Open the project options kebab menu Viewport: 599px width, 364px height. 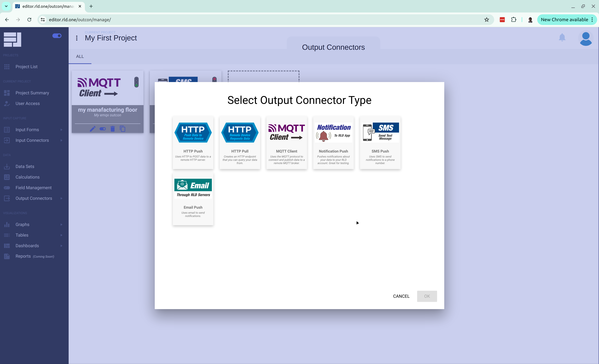(x=77, y=38)
